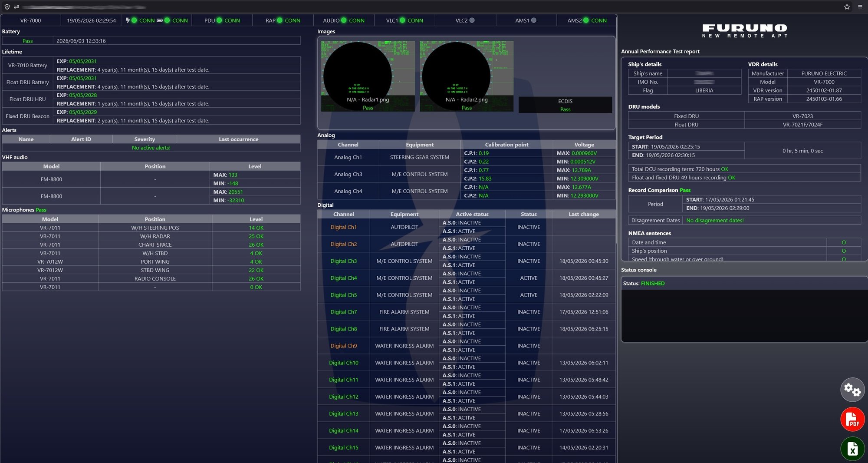Select the Digital Ch2 channel cell

tap(344, 244)
